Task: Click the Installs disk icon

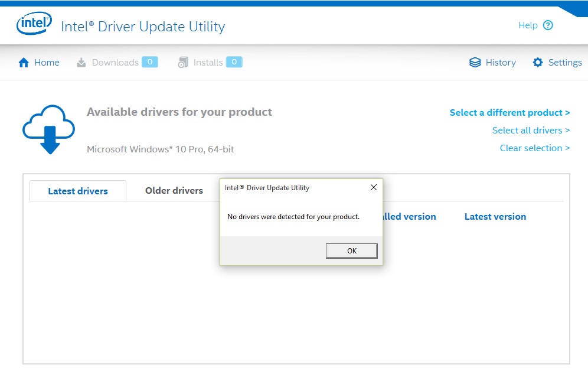Action: click(x=182, y=62)
